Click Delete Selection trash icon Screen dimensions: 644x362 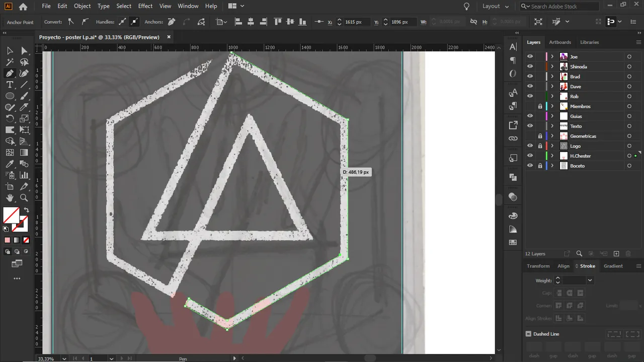(x=629, y=254)
